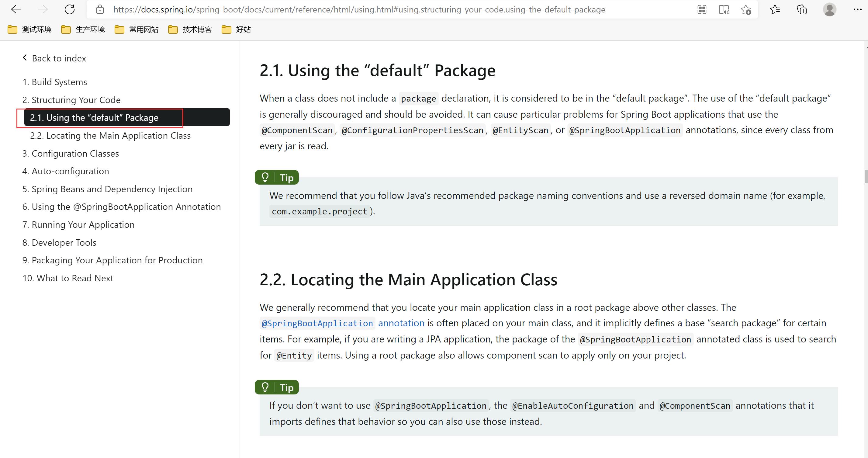Open the 好站 bookmark folder

click(236, 30)
